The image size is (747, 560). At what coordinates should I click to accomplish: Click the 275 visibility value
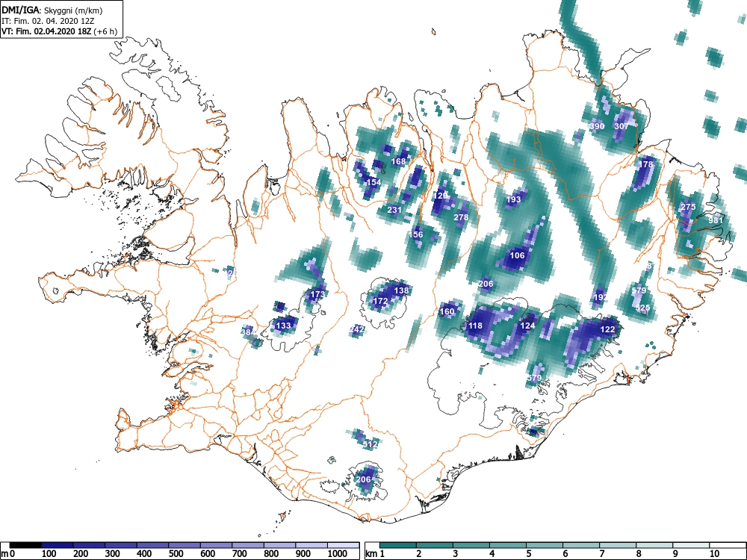coord(688,207)
